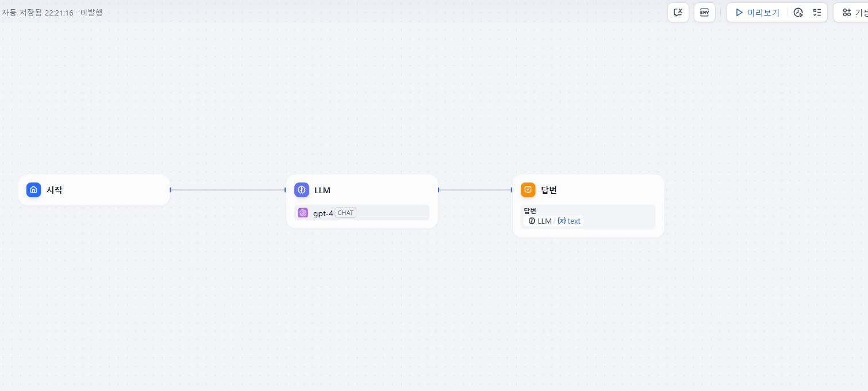Click the 자동 저장됨 autosave status text

tap(22, 12)
